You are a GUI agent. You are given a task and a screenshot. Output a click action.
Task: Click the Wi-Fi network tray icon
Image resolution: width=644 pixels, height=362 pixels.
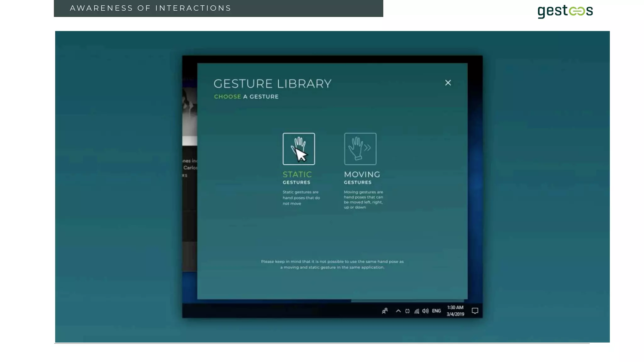tap(417, 311)
